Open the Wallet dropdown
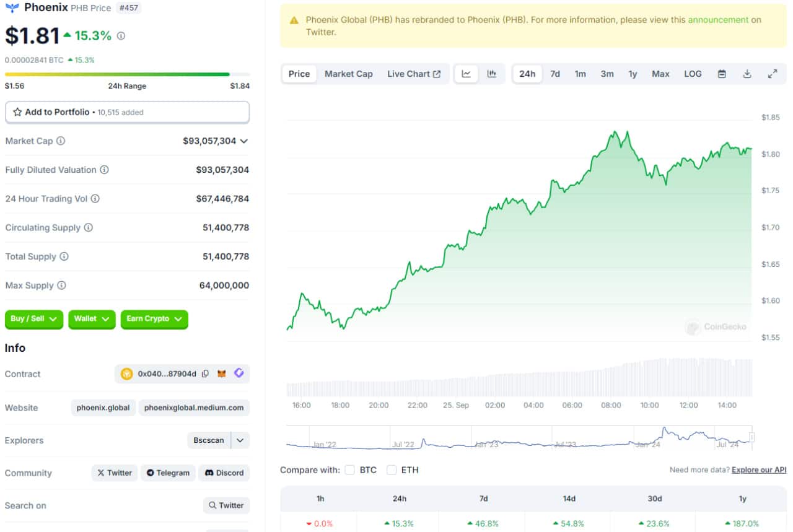The height and width of the screenshot is (532, 793). pyautogui.click(x=92, y=319)
